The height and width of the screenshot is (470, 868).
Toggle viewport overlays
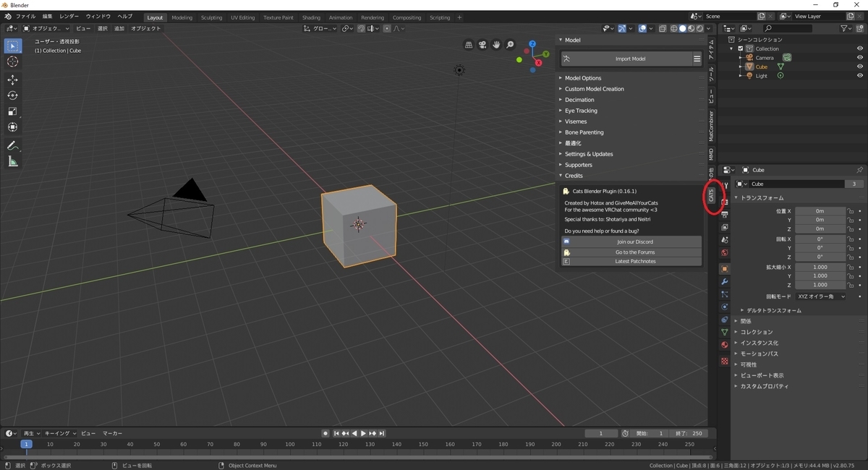coord(642,28)
